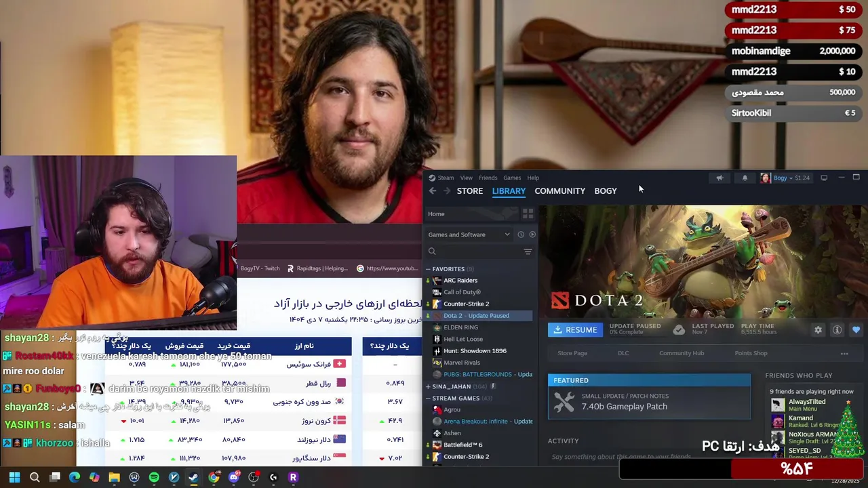
Task: Open the Friends menu in Steam
Action: tap(488, 178)
